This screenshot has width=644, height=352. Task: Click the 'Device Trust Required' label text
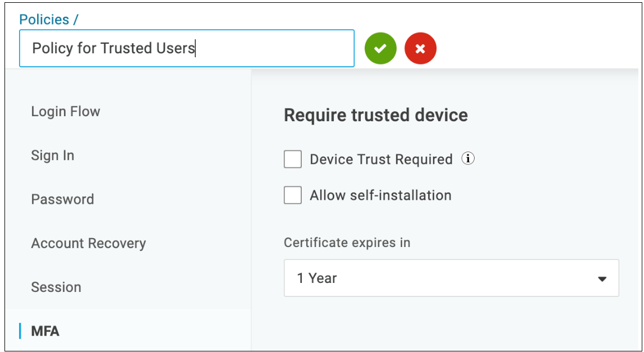[381, 159]
